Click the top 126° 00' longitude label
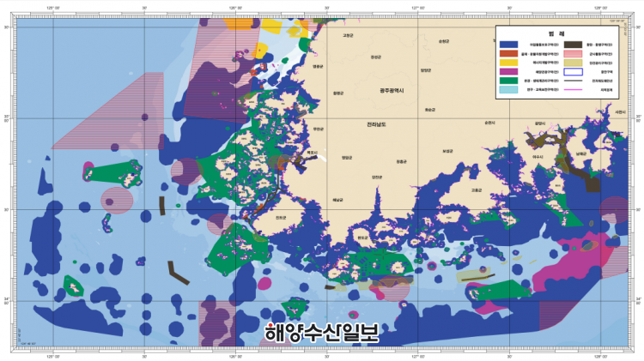Screen dimensions: 644x361 pyautogui.click(x=236, y=8)
